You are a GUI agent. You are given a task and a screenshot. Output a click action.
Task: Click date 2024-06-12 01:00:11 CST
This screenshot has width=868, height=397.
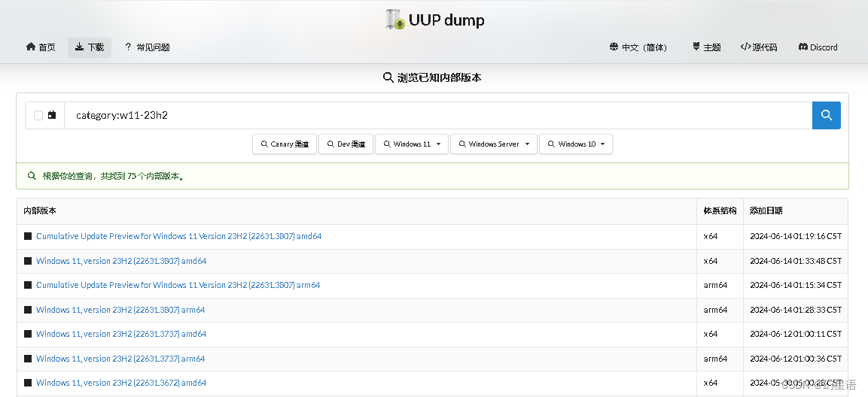coord(796,334)
